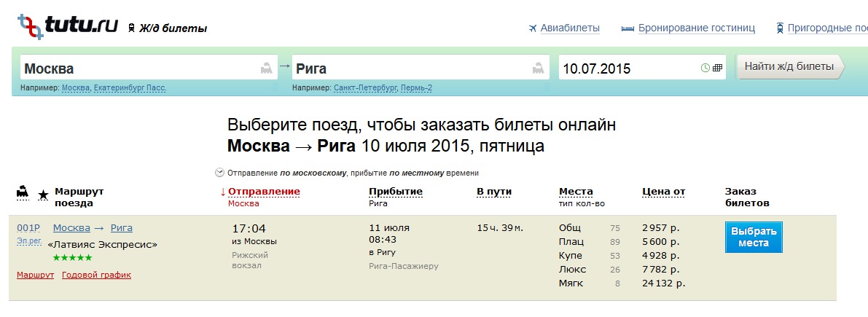The height and width of the screenshot is (317, 868).
Task: Sort trains by Прибытие column
Action: click(395, 192)
